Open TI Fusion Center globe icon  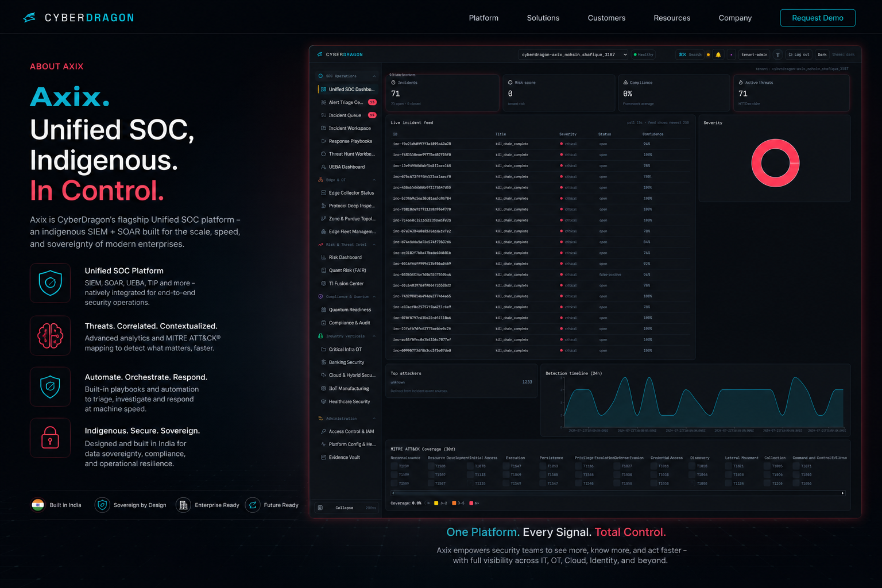point(323,284)
